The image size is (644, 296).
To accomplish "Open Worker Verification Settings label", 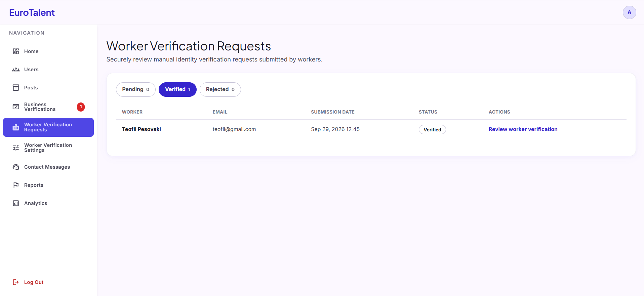I will (48, 148).
